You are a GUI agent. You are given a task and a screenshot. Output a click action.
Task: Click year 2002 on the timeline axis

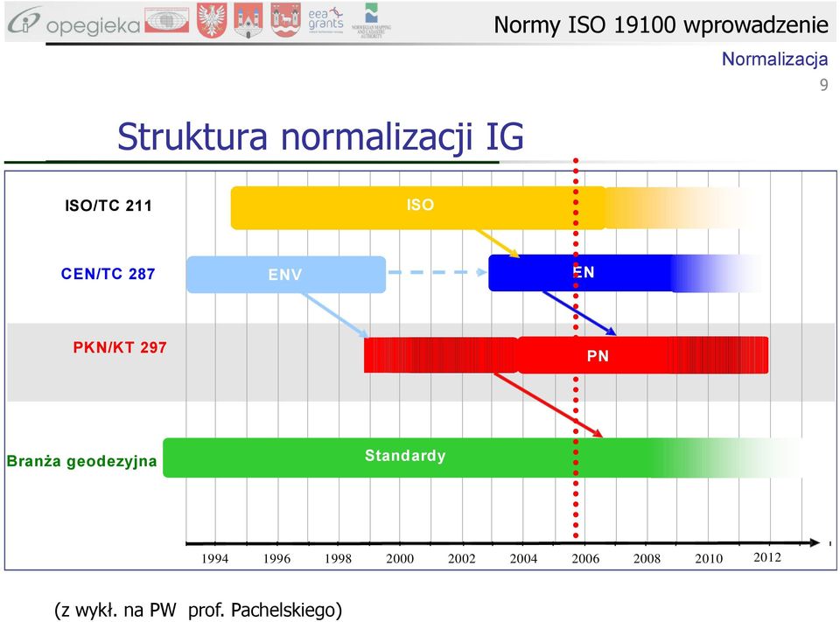pos(462,558)
